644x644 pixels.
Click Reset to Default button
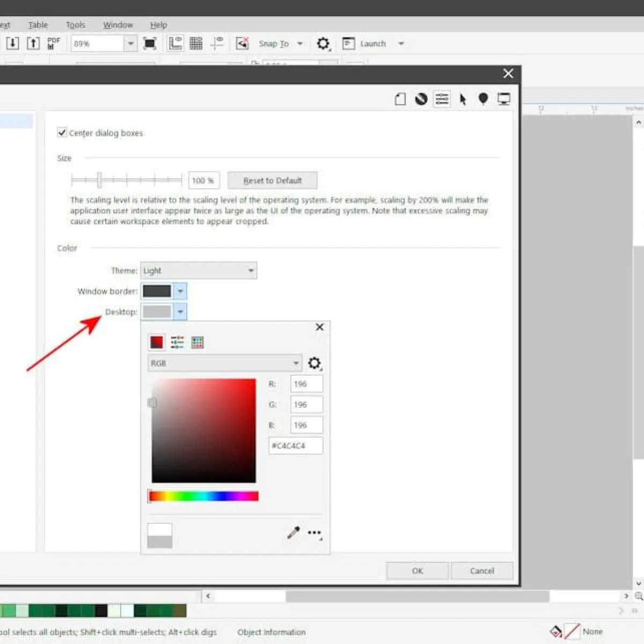pos(273,180)
